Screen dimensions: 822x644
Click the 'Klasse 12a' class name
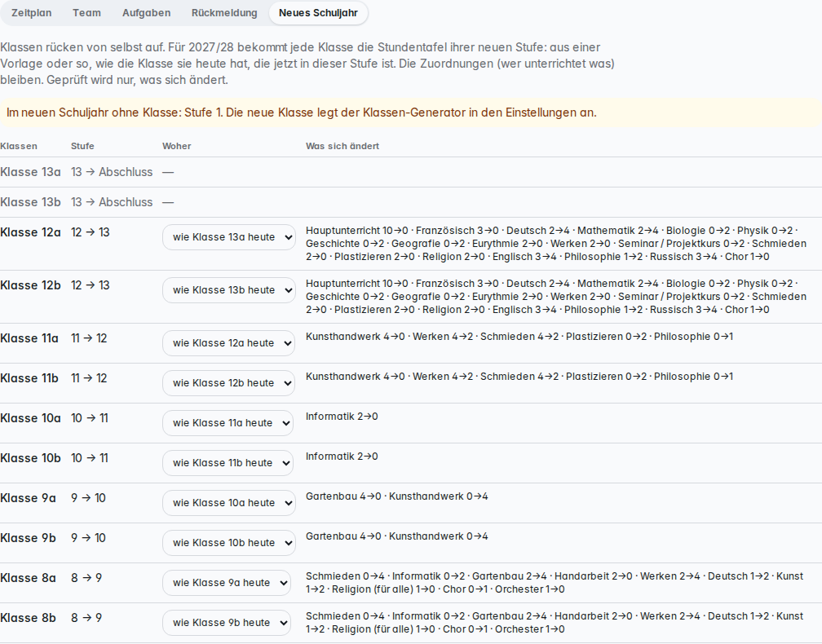pyautogui.click(x=30, y=232)
